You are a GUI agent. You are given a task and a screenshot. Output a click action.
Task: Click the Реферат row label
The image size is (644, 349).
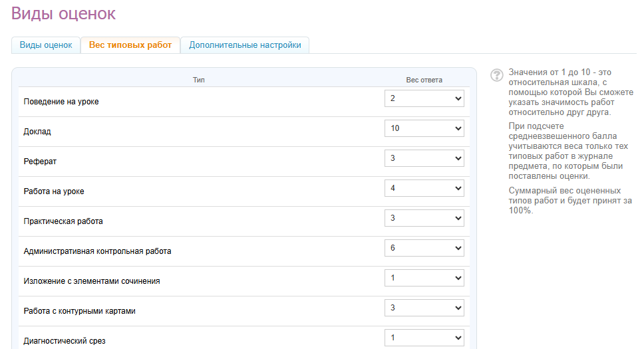coord(40,162)
